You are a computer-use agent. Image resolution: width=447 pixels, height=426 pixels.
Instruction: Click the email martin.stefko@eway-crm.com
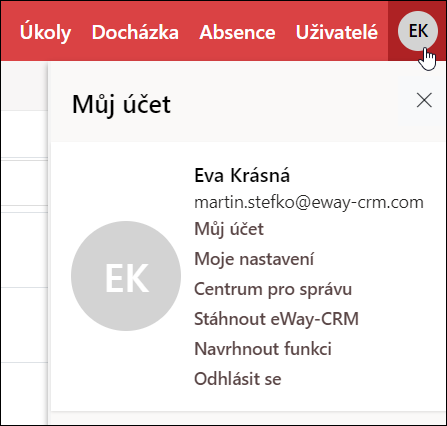(x=309, y=202)
